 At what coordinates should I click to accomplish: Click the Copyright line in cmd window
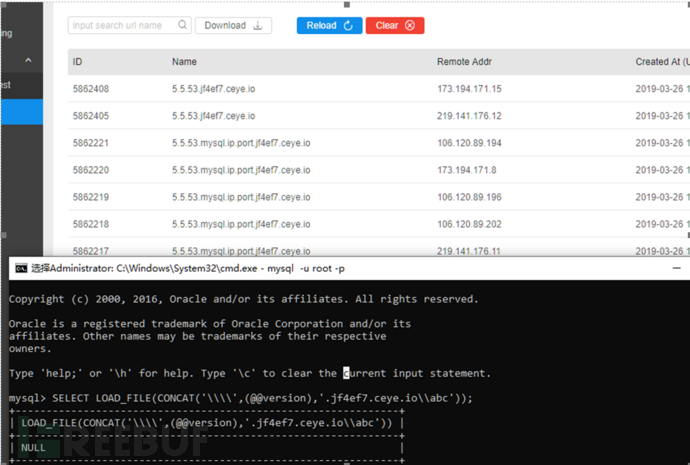pyautogui.click(x=243, y=299)
